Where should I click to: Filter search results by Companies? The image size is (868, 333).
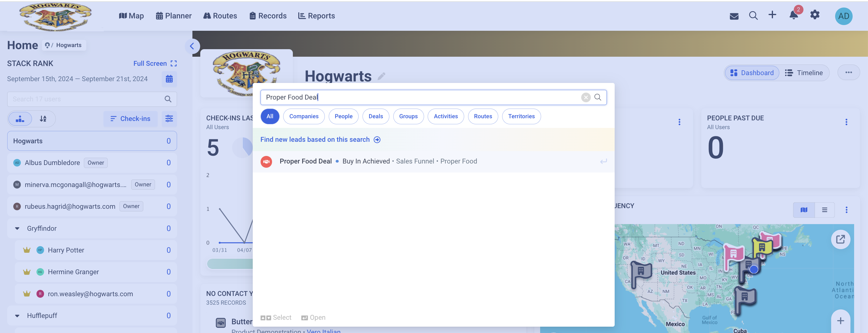(304, 116)
